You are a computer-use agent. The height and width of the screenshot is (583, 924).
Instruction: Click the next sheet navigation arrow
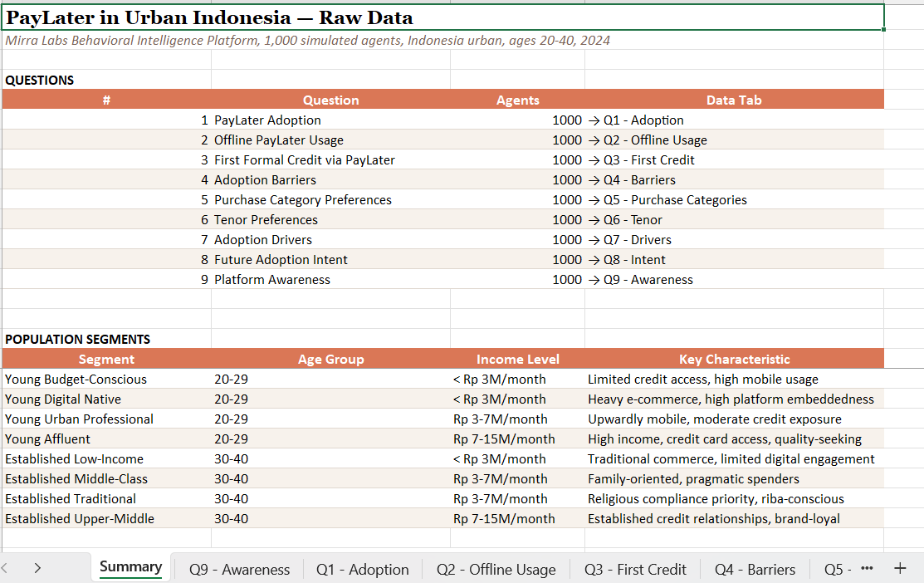[37, 569]
